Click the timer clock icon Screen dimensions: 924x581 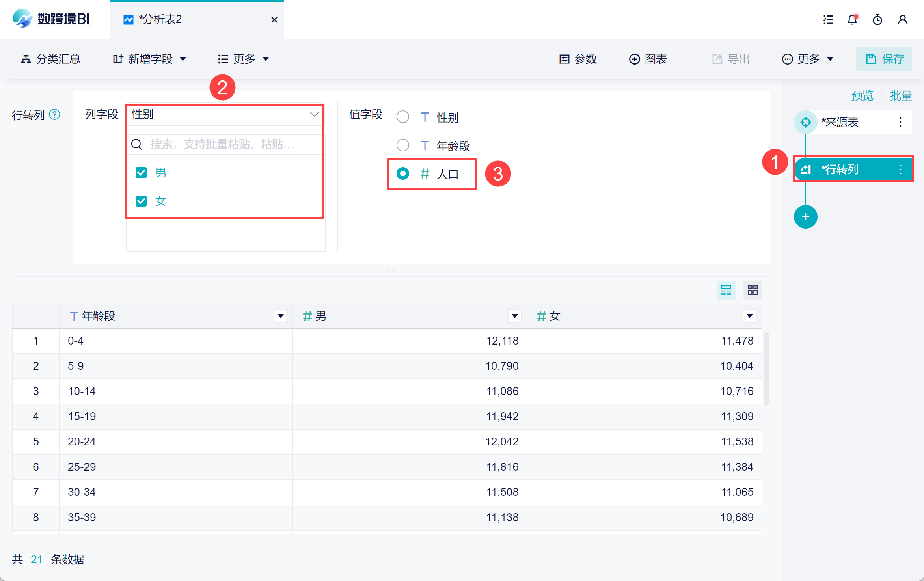coord(877,20)
